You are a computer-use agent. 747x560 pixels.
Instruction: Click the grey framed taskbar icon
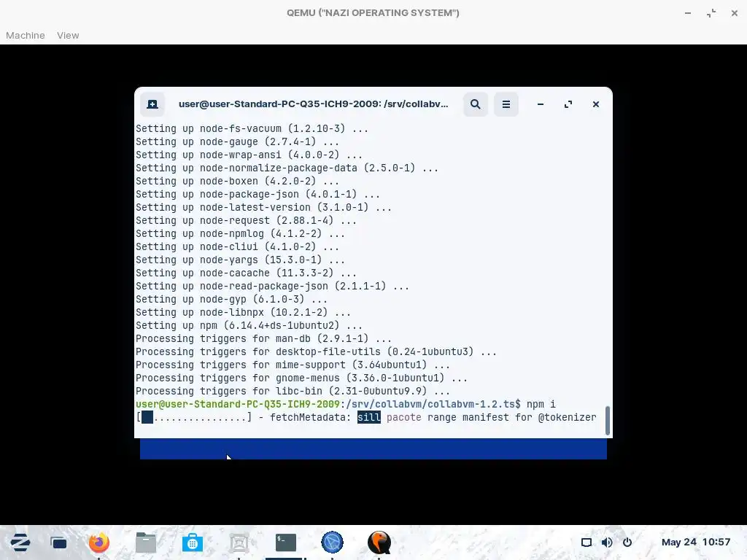click(239, 542)
